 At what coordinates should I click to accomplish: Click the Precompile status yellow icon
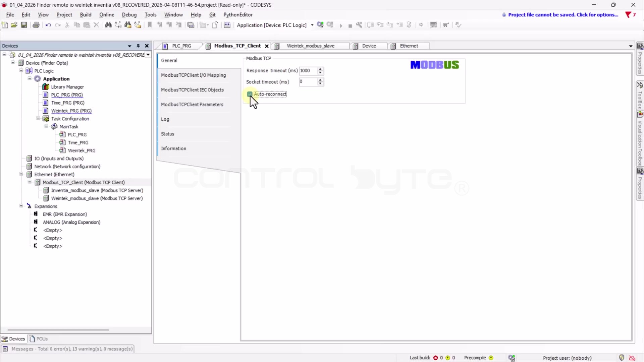tap(491, 358)
